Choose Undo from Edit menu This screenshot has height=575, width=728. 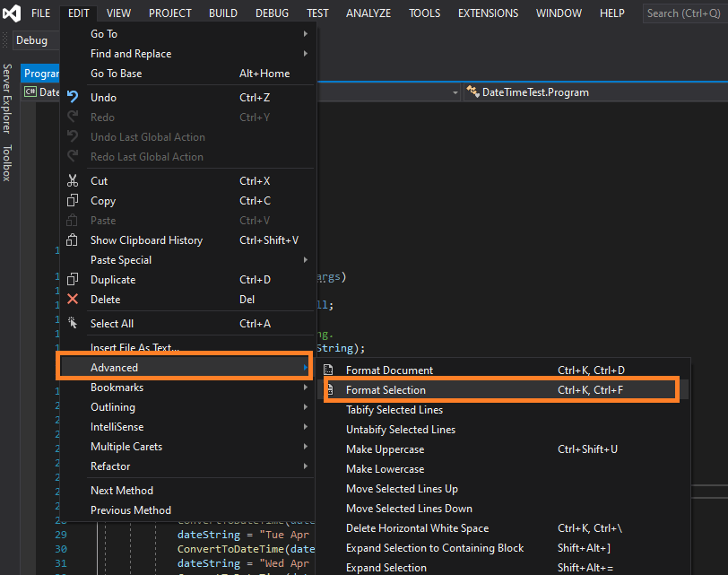[x=188, y=97]
